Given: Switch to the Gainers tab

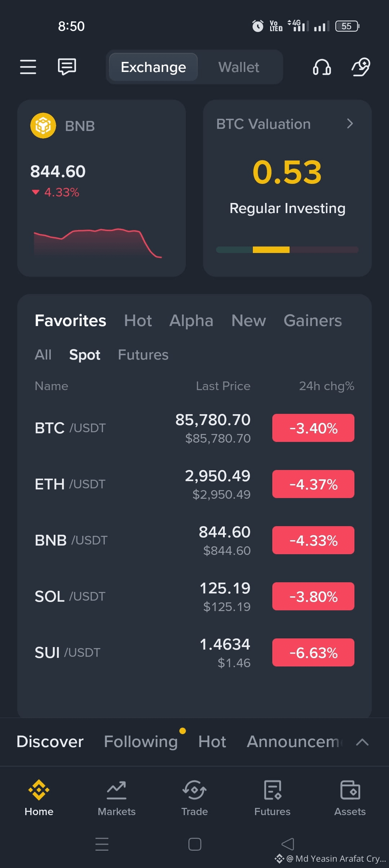Looking at the screenshot, I should [313, 320].
